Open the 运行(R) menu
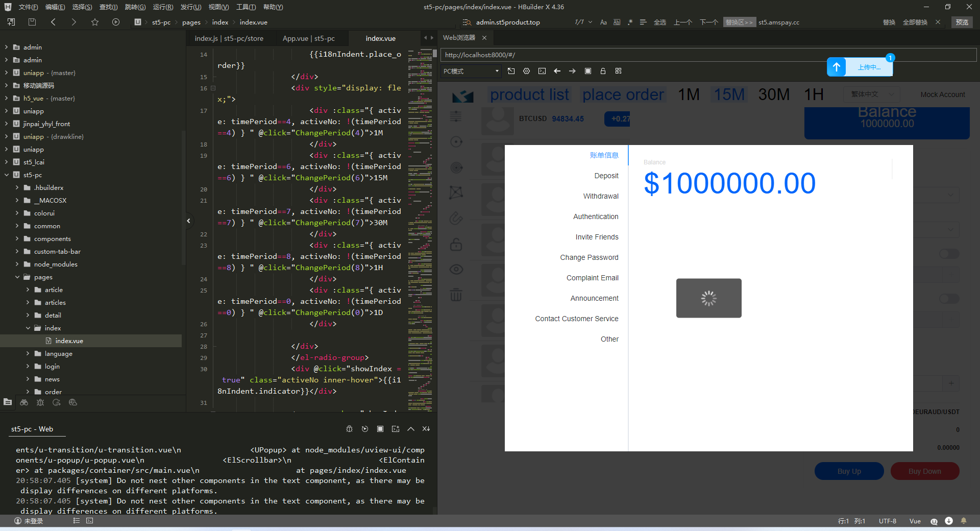 pos(163,7)
